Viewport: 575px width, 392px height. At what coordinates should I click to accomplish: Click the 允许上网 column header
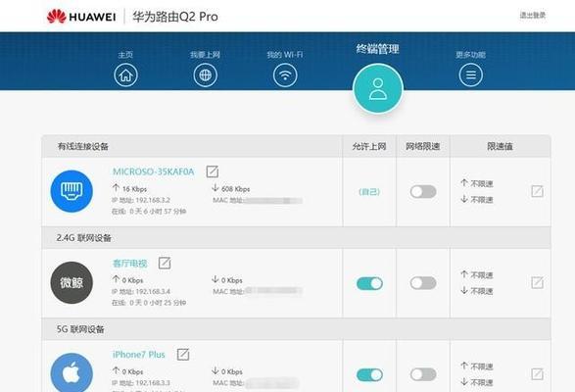pos(369,146)
